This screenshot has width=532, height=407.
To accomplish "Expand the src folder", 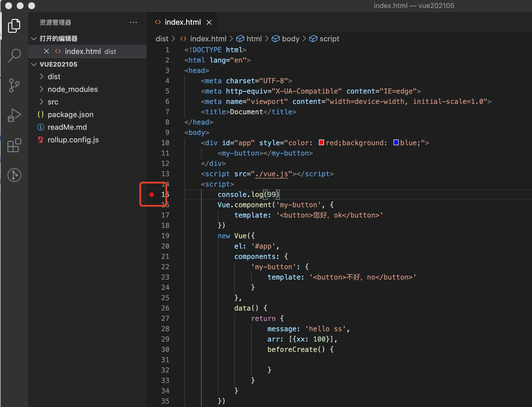I will click(41, 102).
